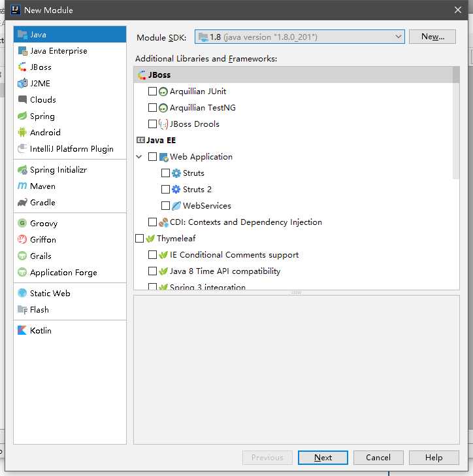Click the New... SDK button
The width and height of the screenshot is (473, 476).
click(x=432, y=37)
